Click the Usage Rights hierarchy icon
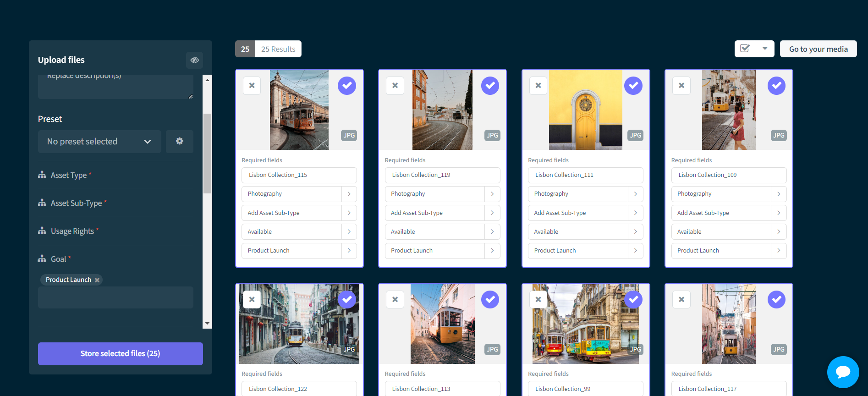868x396 pixels. (42, 231)
